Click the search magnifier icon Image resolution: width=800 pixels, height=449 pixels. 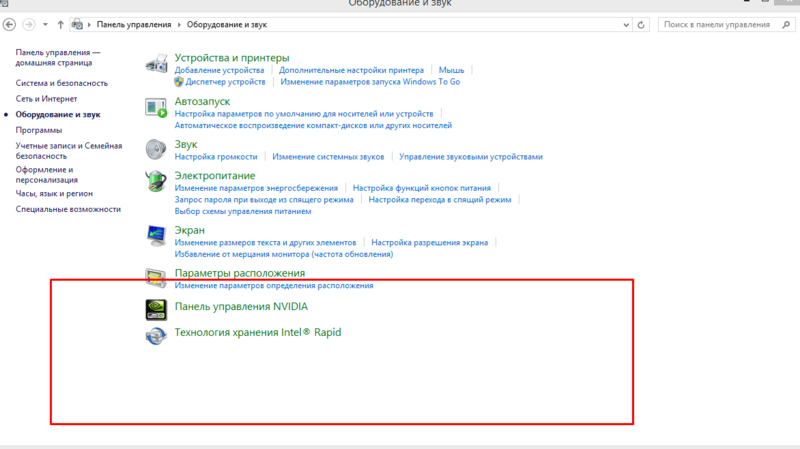click(786, 24)
